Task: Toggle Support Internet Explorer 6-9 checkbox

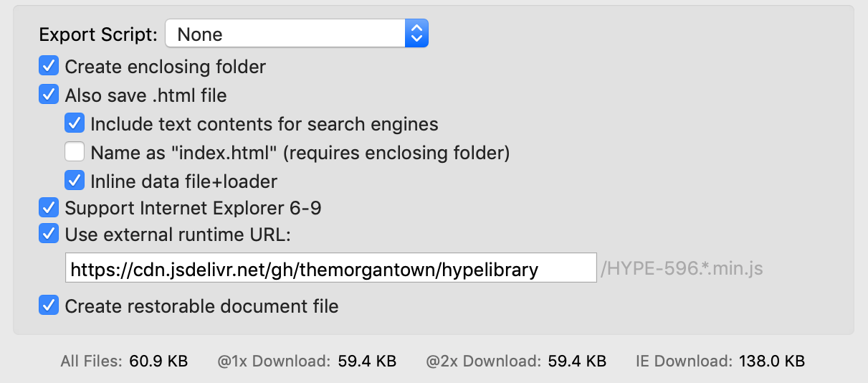Action: pos(49,208)
